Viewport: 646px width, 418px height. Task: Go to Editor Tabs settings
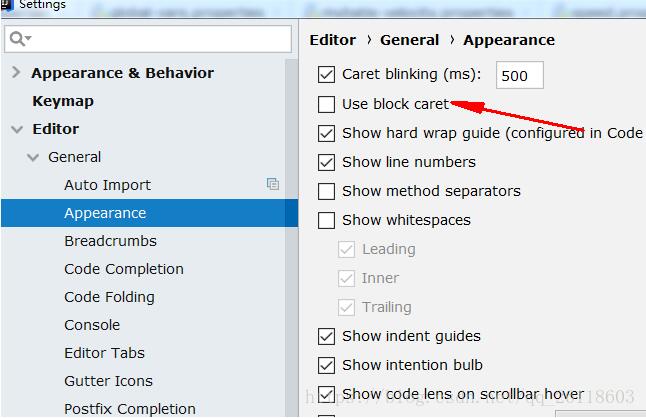coord(104,353)
